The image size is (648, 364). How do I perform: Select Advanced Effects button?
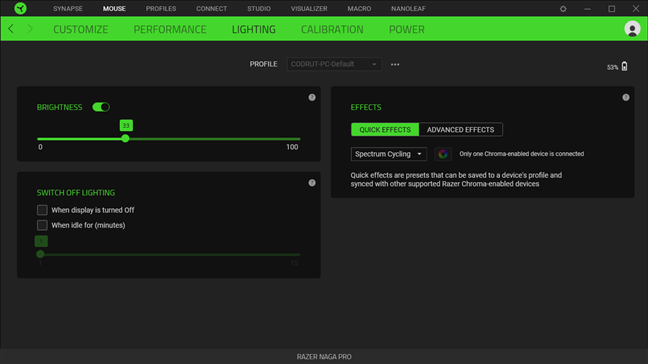coord(460,130)
